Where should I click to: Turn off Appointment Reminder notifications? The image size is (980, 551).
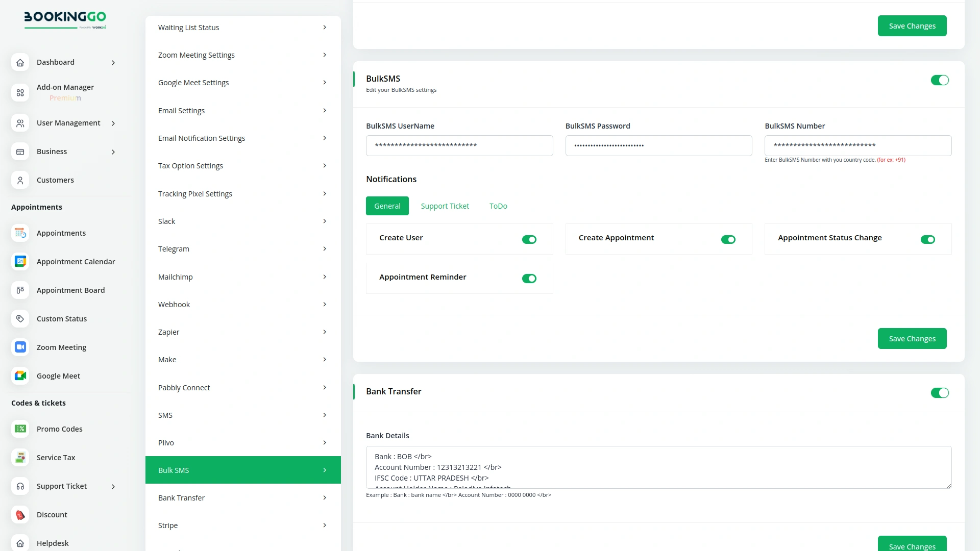(529, 279)
